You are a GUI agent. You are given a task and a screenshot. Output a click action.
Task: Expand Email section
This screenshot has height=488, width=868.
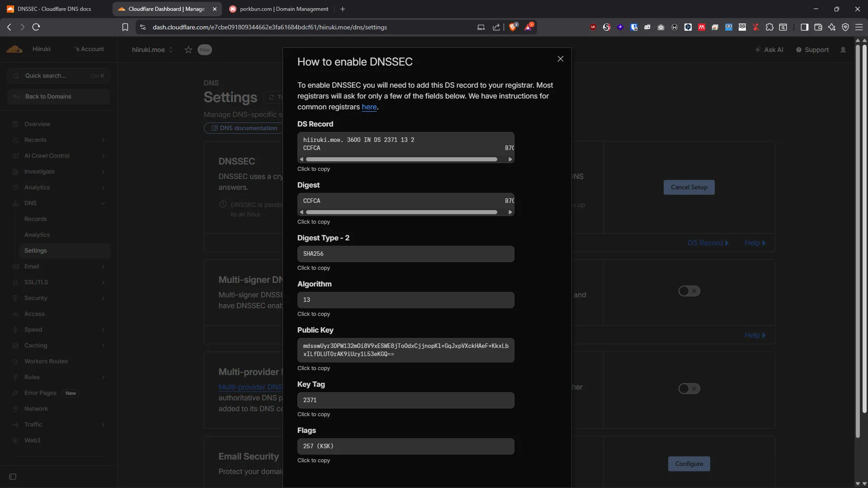(x=58, y=267)
